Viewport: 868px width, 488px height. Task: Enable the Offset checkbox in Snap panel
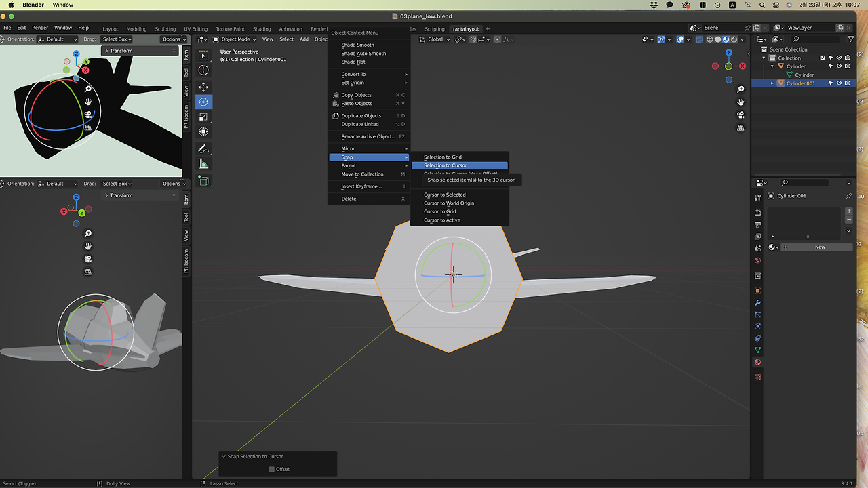(272, 469)
